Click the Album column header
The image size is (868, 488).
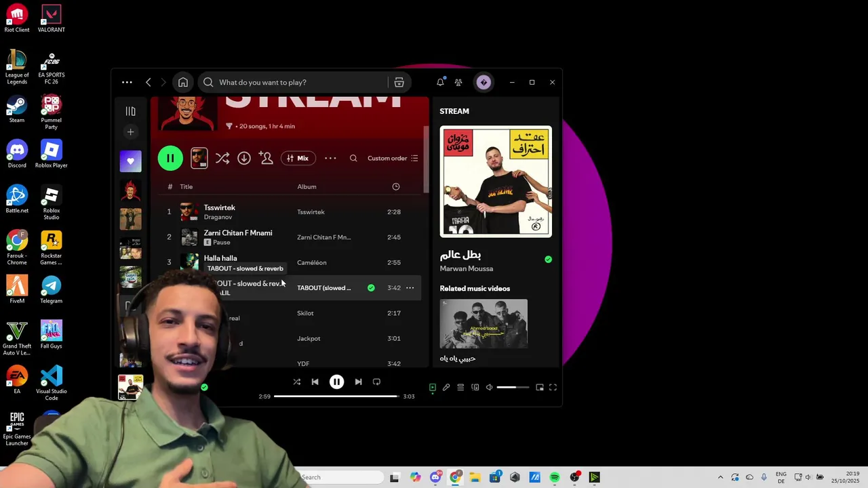[x=307, y=186]
